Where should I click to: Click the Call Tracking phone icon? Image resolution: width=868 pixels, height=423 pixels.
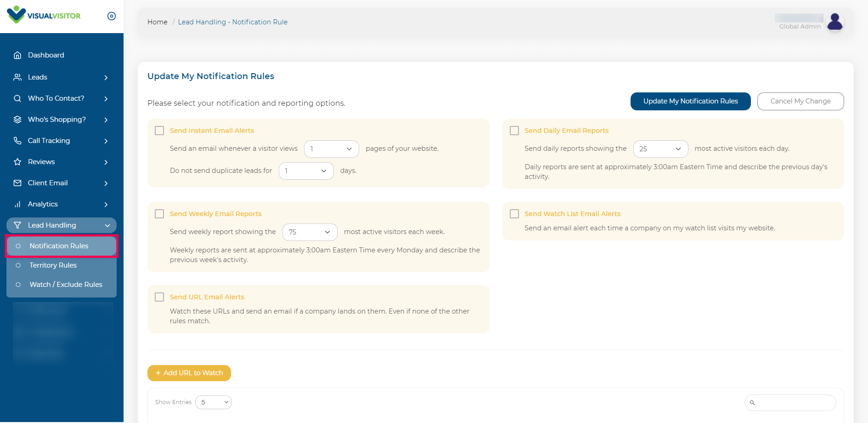[17, 141]
